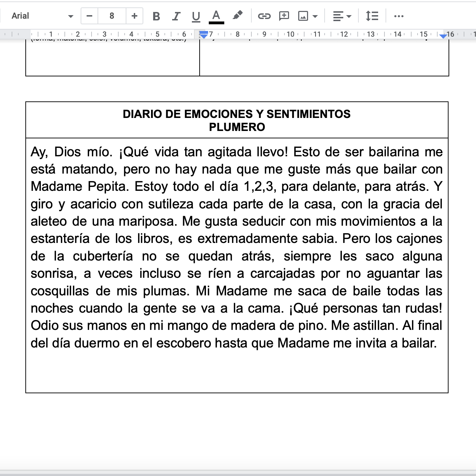Insert a link with the link icon

pos(264,16)
